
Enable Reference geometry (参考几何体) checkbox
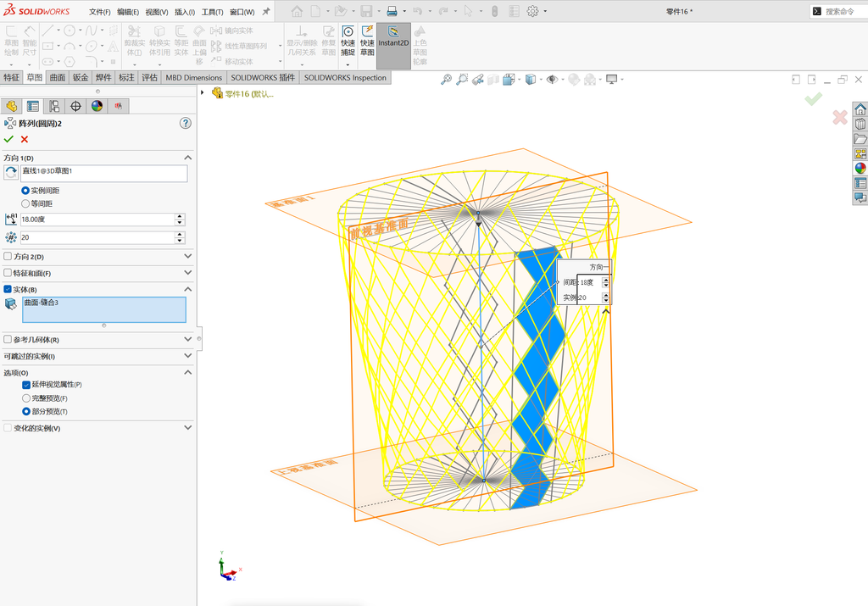8,339
